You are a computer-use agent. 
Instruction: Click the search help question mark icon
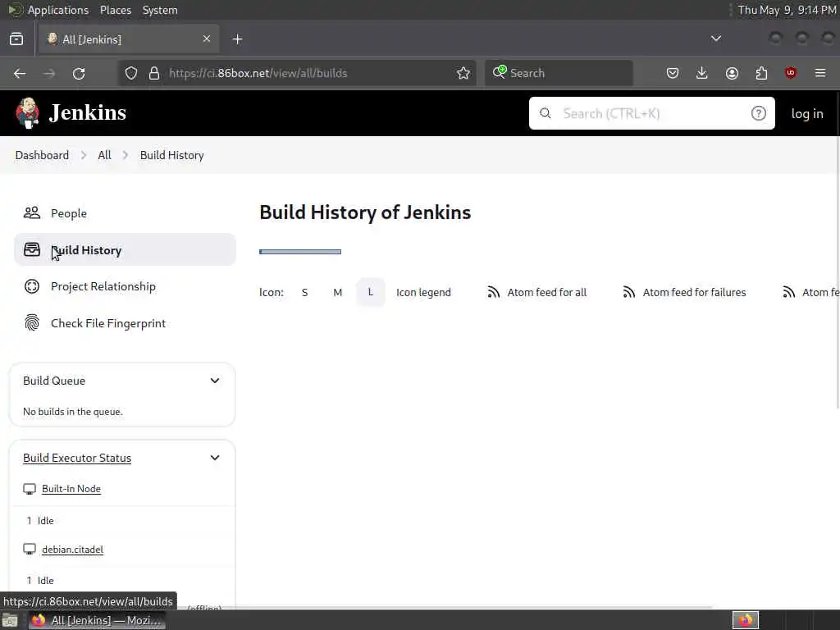coord(758,113)
